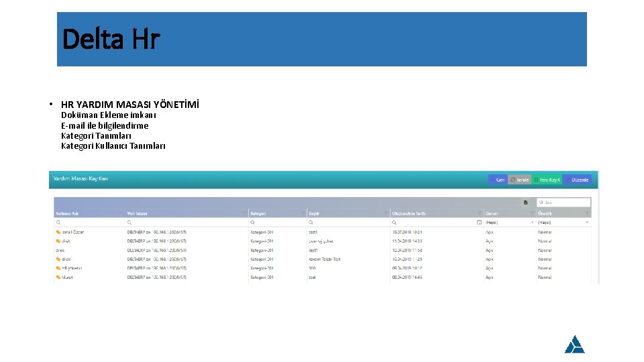The height and width of the screenshot is (362, 644).
Task: Open the filter icon in Kategori header
Action: (x=303, y=213)
